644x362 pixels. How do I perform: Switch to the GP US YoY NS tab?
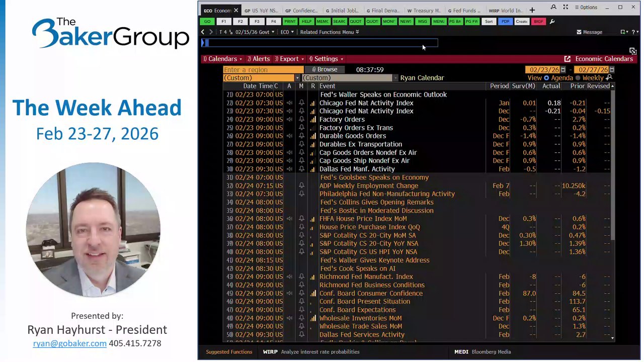coord(261,11)
